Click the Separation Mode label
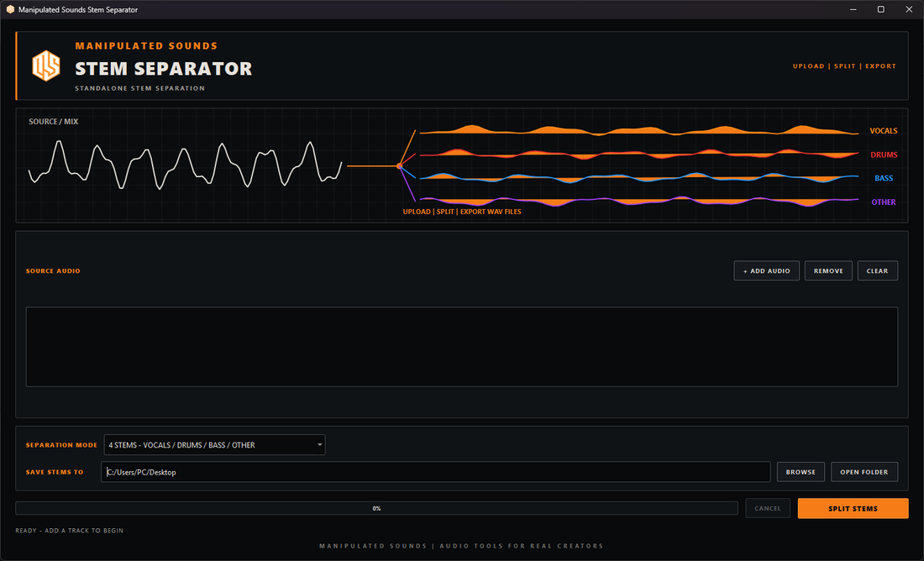Viewport: 924px width, 561px height. 61,445
